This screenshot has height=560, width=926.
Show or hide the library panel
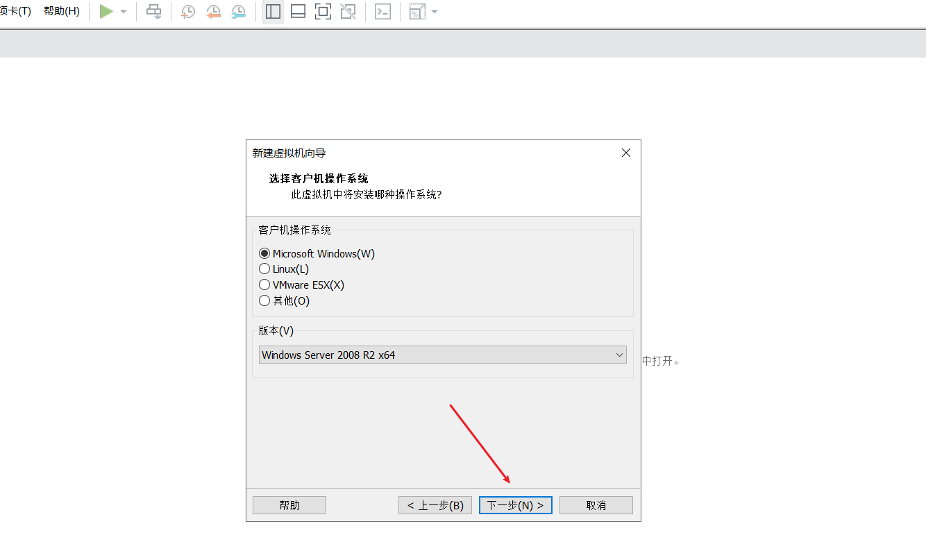(x=272, y=11)
